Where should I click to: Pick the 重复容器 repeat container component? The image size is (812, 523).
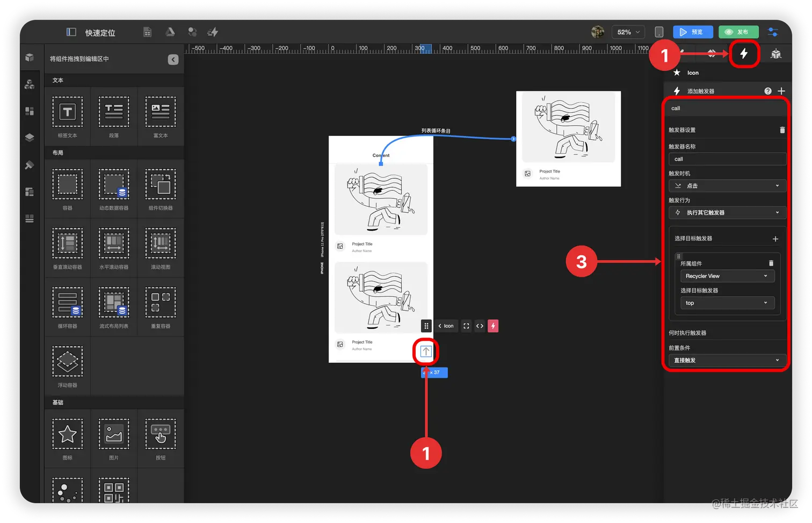[161, 307]
